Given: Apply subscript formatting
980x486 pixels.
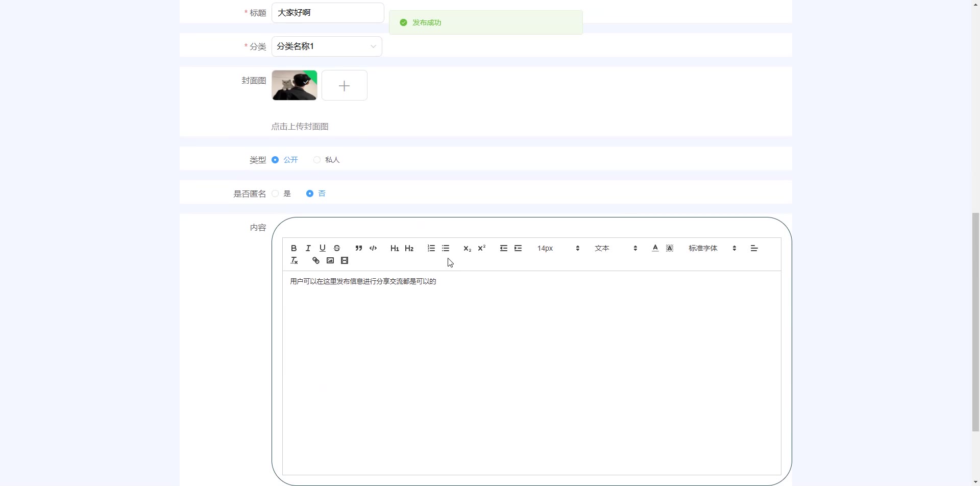Looking at the screenshot, I should click(x=467, y=248).
